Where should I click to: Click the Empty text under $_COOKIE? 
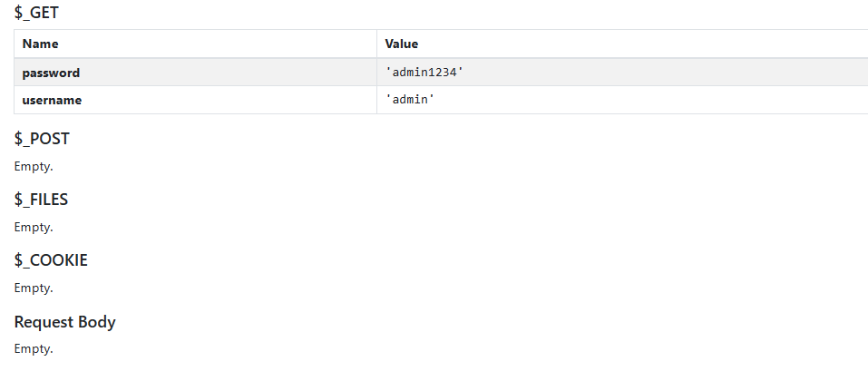pyautogui.click(x=34, y=288)
